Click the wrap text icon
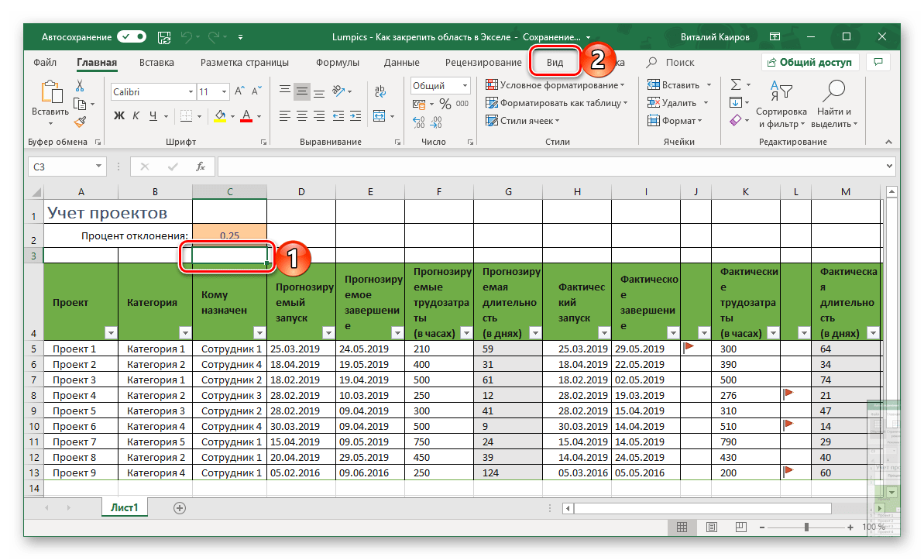The height and width of the screenshot is (560, 924). [379, 91]
